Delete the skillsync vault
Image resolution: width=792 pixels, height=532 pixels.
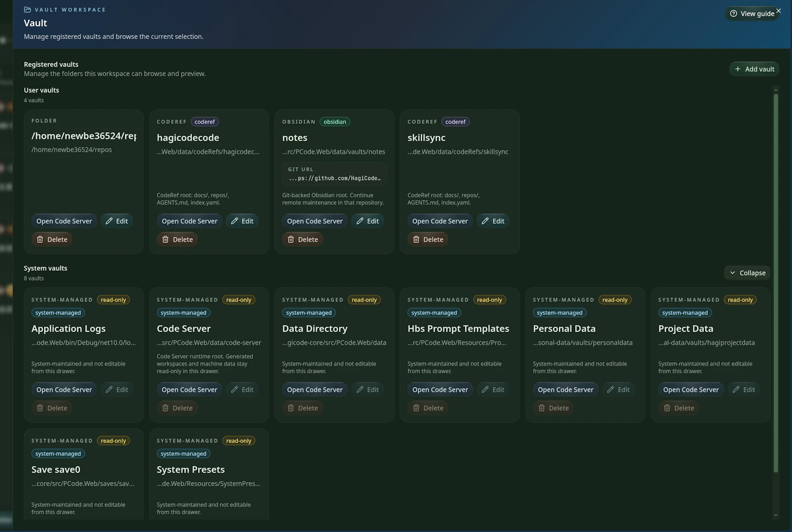428,239
